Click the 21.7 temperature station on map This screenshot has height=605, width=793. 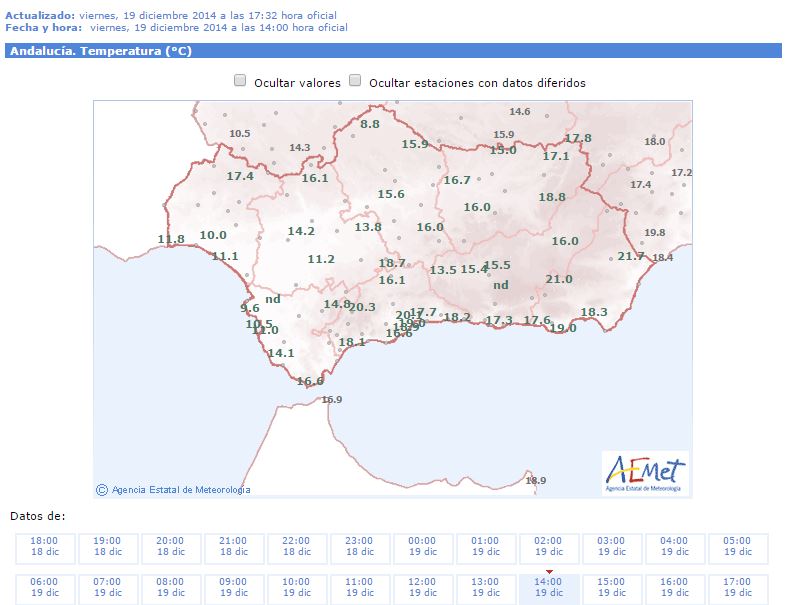pos(631,256)
